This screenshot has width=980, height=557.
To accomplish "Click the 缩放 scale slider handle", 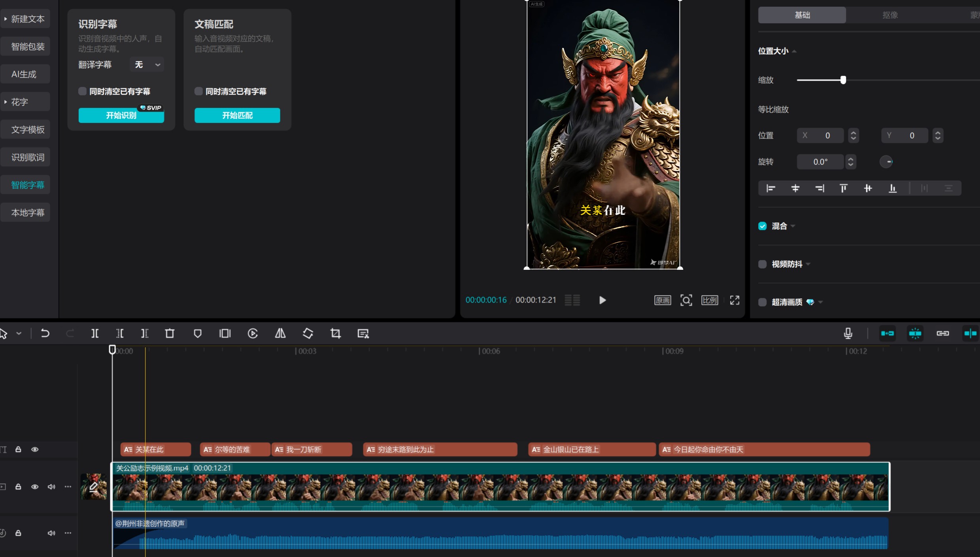I will point(843,80).
